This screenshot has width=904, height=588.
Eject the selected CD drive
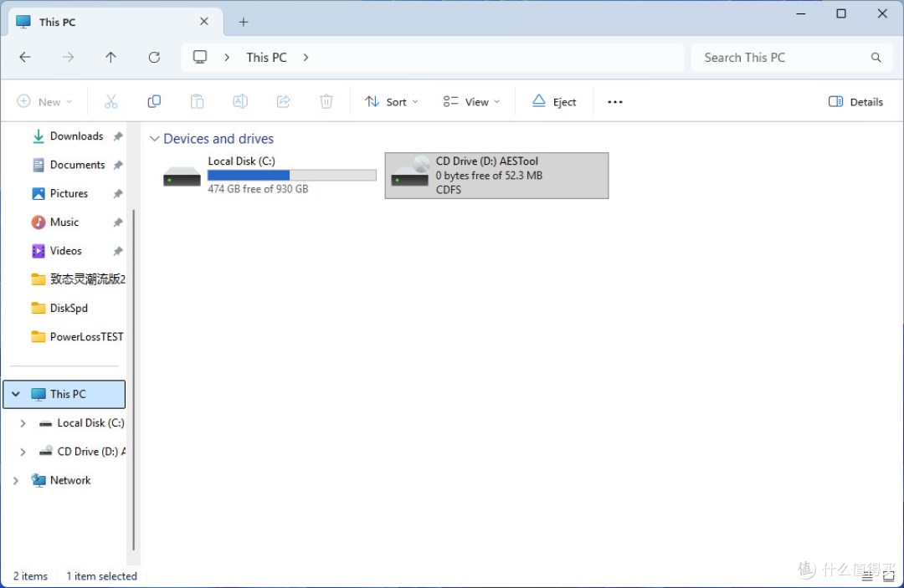point(553,102)
